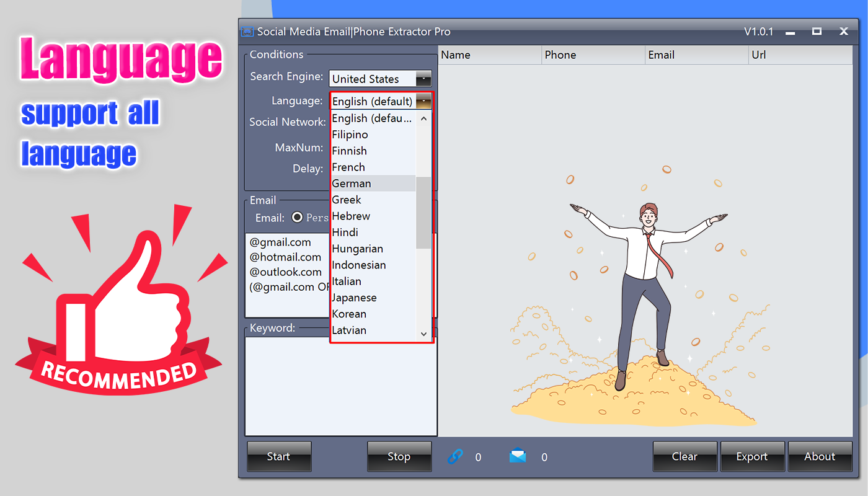Click the Name column header
868x496 pixels.
click(x=490, y=55)
